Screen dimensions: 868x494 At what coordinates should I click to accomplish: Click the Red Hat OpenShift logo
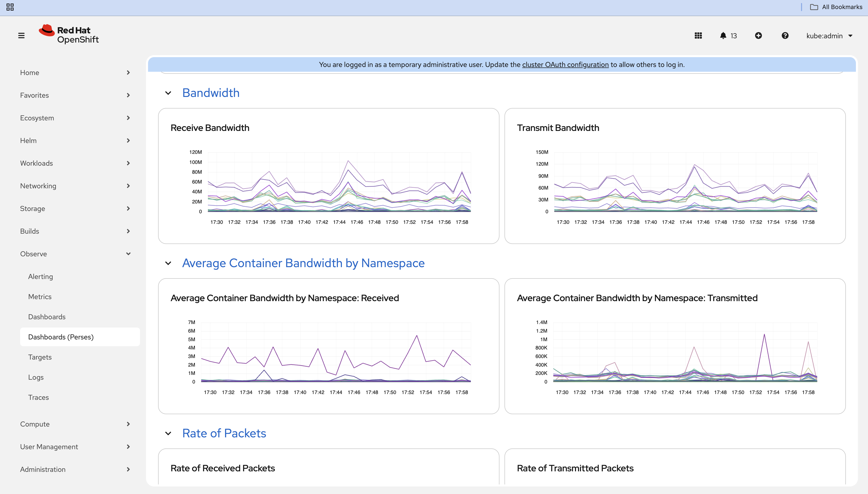(x=69, y=34)
